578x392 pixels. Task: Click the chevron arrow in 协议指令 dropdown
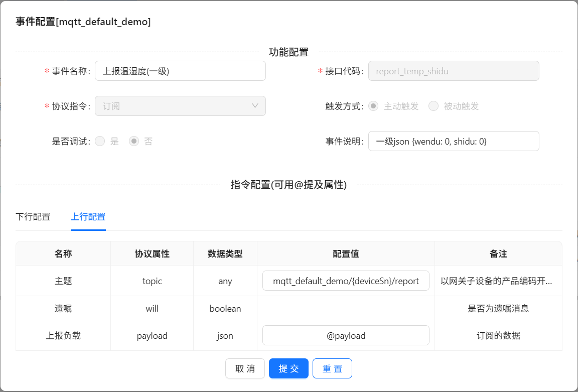tap(255, 106)
